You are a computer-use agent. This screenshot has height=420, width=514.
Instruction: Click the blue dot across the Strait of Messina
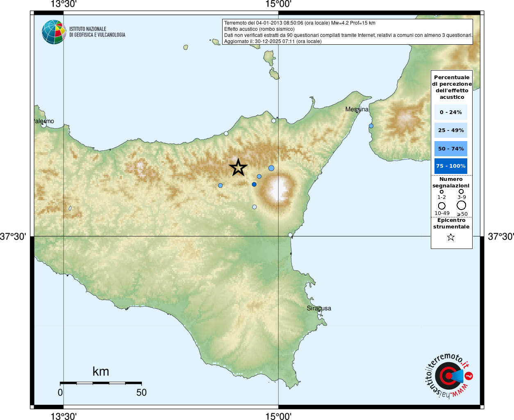[x=371, y=126]
